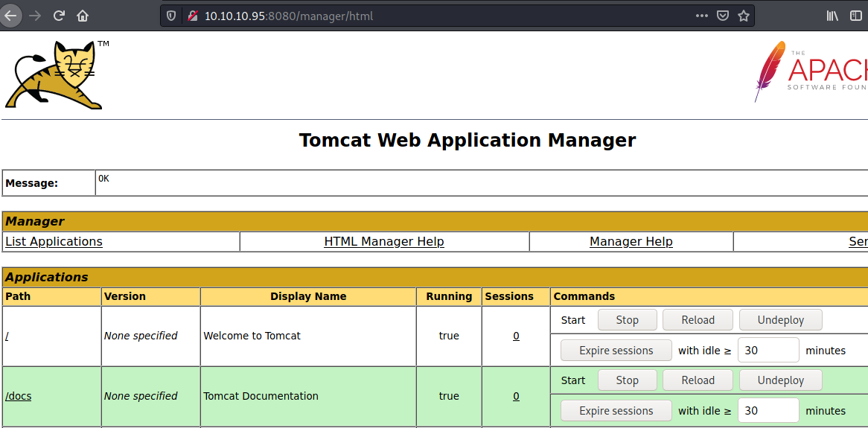Click sessions count 0 for /docs app
The height and width of the screenshot is (428, 868).
pos(516,396)
